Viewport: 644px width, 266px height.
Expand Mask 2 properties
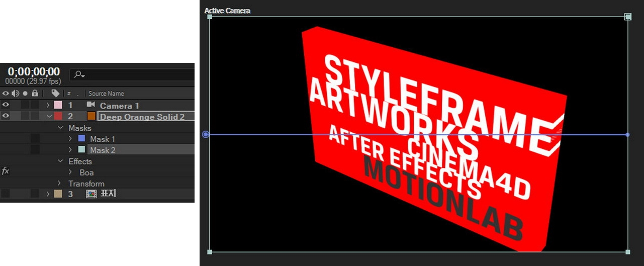pos(70,150)
